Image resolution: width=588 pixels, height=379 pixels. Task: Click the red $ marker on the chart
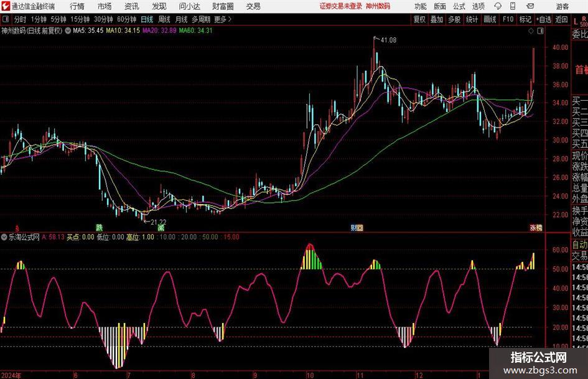click(17, 228)
